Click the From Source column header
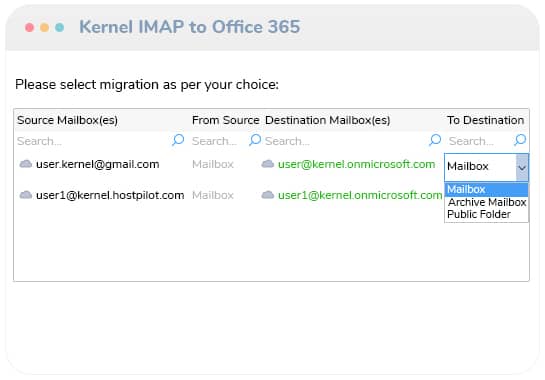The height and width of the screenshot is (380, 545). (x=226, y=120)
